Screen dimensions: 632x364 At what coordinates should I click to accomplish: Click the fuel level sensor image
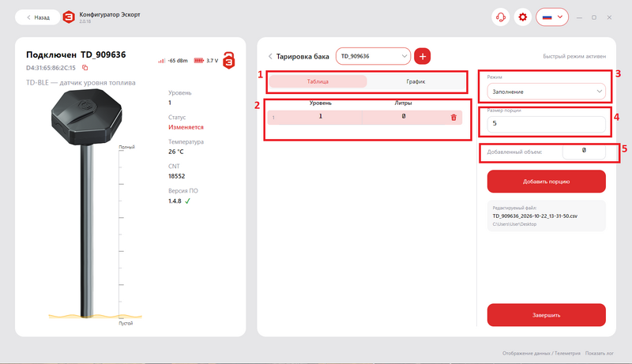coord(87,204)
